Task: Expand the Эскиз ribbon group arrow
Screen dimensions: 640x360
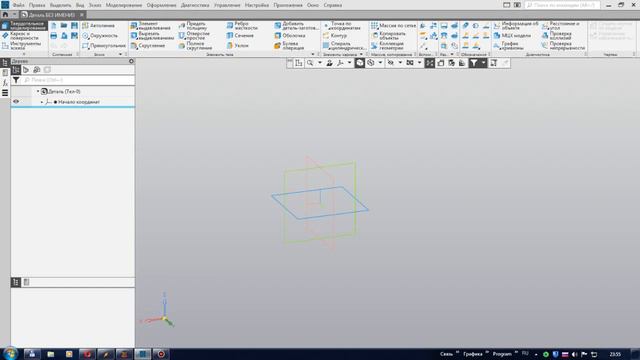Action: (x=120, y=54)
